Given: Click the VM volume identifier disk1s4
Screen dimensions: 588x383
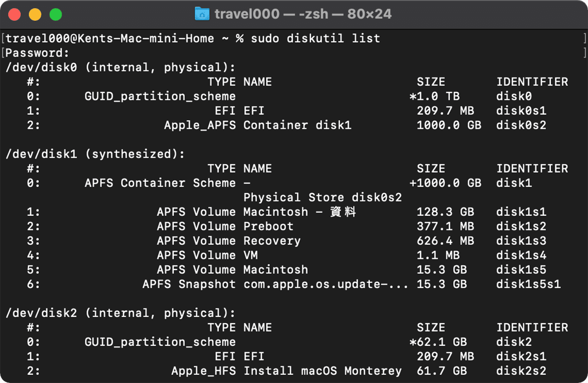Looking at the screenshot, I should 520,255.
